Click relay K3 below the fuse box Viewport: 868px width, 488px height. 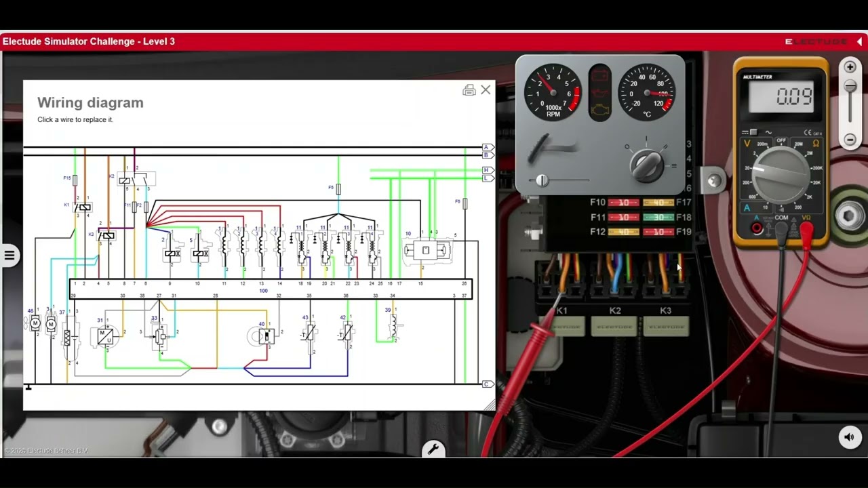click(x=666, y=325)
